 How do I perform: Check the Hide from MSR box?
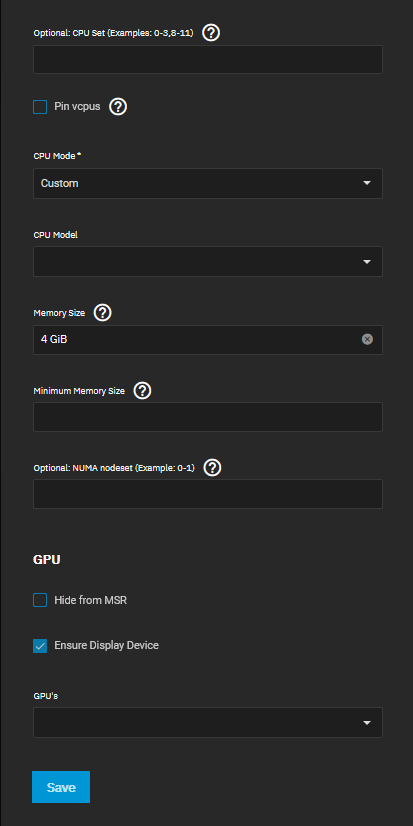click(x=40, y=600)
